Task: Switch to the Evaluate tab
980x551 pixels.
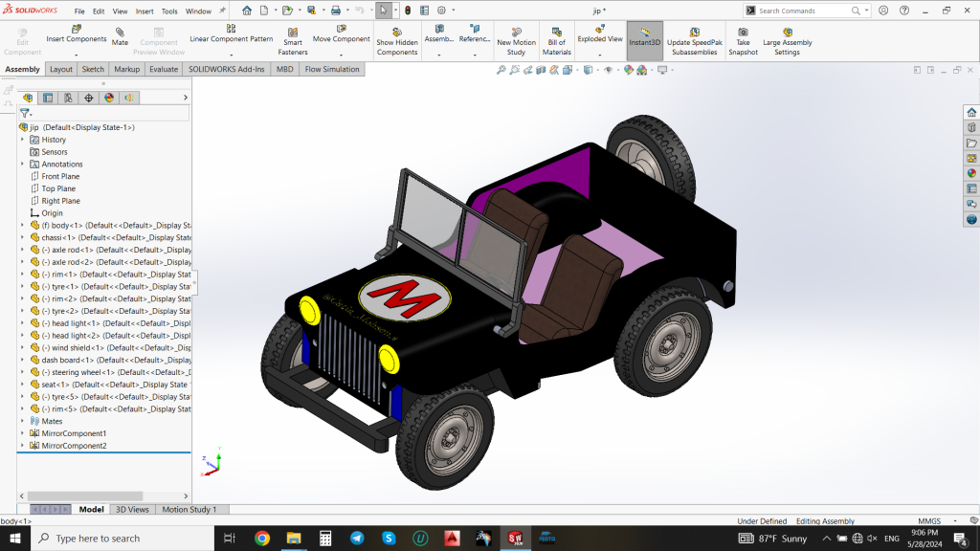Action: point(163,69)
